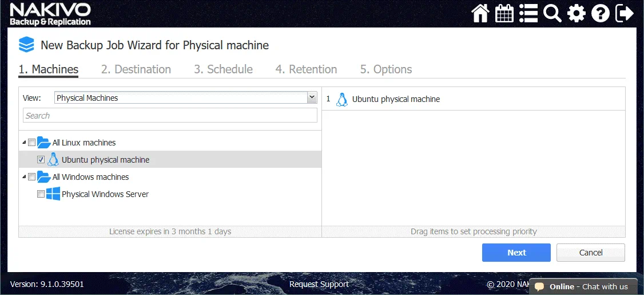Focus the machine Search field
The image size is (644, 295).
click(x=170, y=116)
